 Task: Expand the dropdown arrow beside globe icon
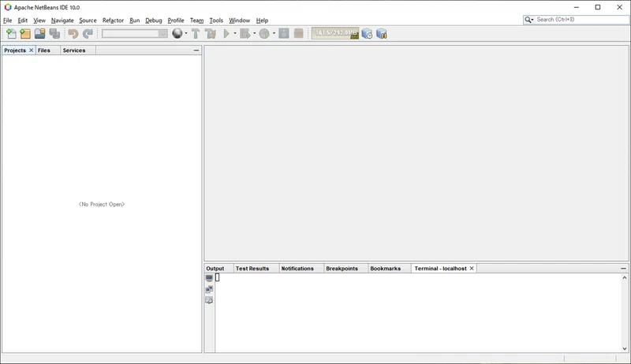click(186, 34)
